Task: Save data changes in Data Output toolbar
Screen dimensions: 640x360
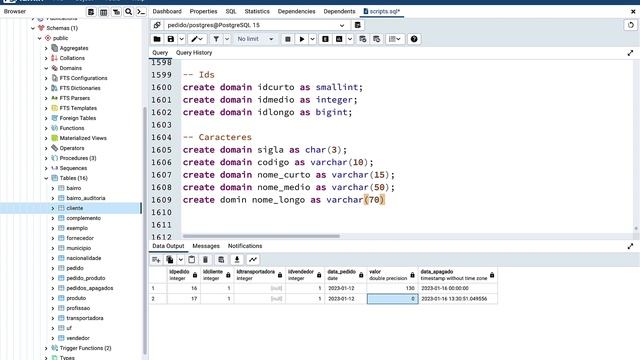Action: pyautogui.click(x=221, y=260)
